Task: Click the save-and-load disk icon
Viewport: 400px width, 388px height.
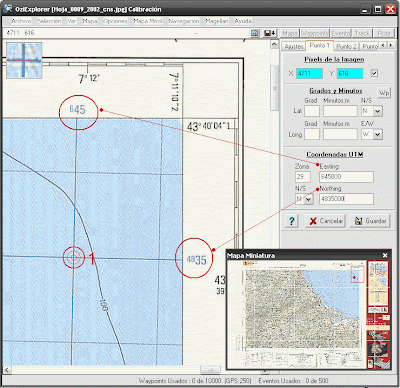Action: point(270,33)
